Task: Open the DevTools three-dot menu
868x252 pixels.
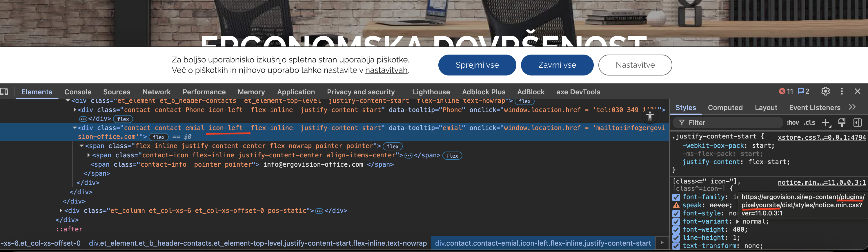Action: point(842,91)
